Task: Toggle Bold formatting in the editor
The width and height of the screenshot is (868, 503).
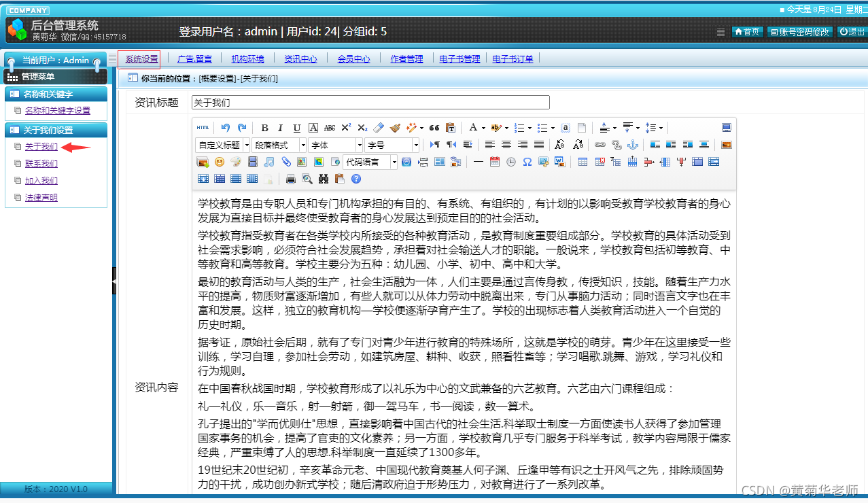Action: 264,127
